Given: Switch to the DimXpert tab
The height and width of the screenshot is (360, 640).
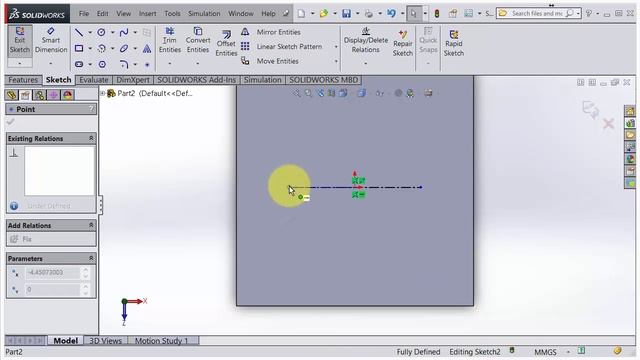Looking at the screenshot, I should point(133,80).
